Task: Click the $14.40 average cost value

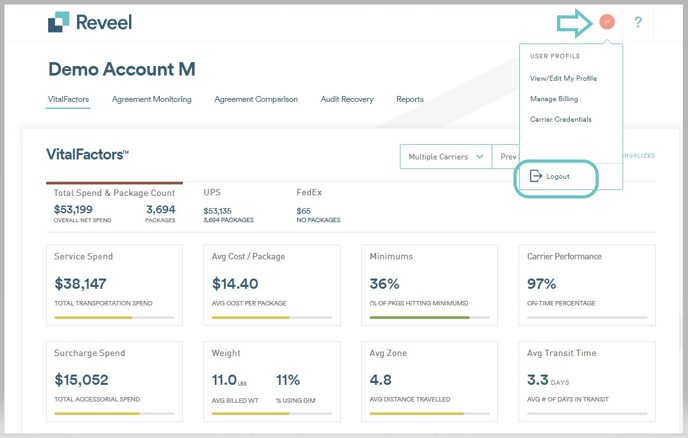Action: tap(235, 284)
